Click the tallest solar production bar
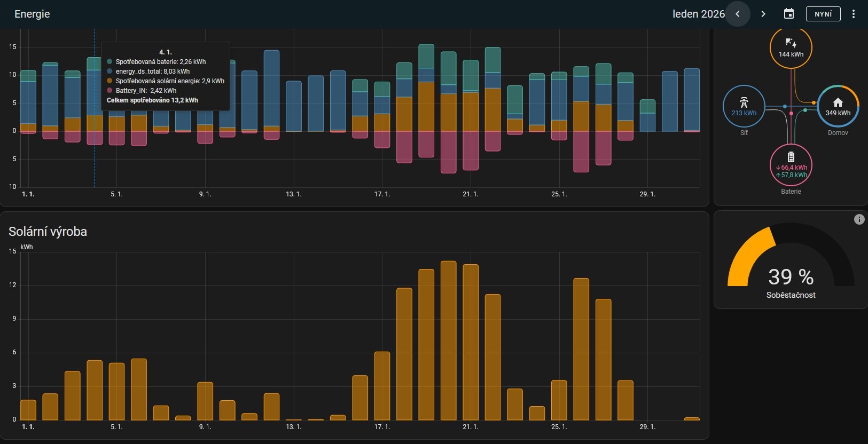This screenshot has width=868, height=444. coord(449,340)
